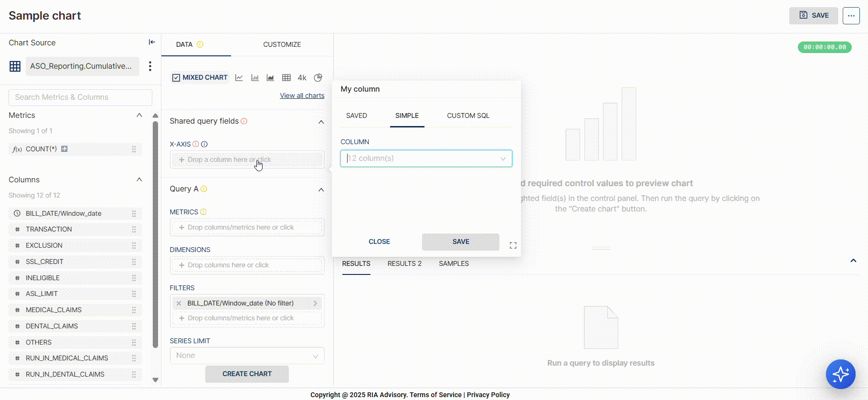The width and height of the screenshot is (868, 400).
Task: Click the Search Metrics & Columns field
Action: 80,97
